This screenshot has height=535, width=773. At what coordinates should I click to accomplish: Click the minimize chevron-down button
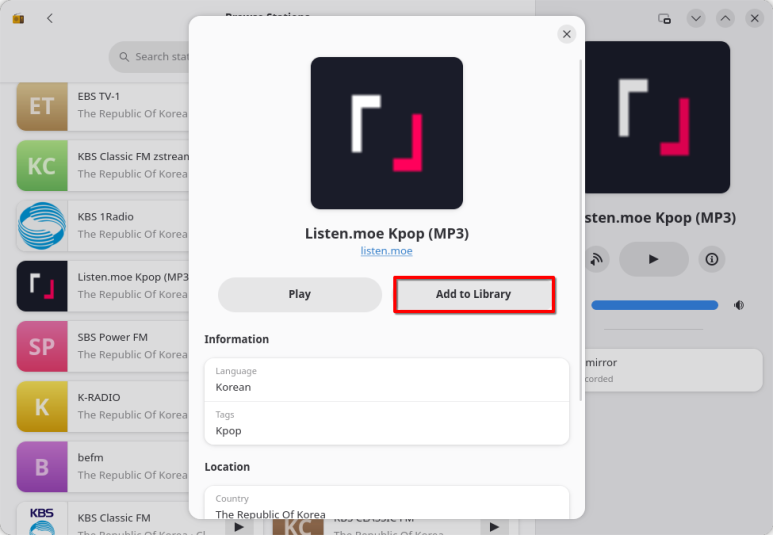click(x=696, y=19)
